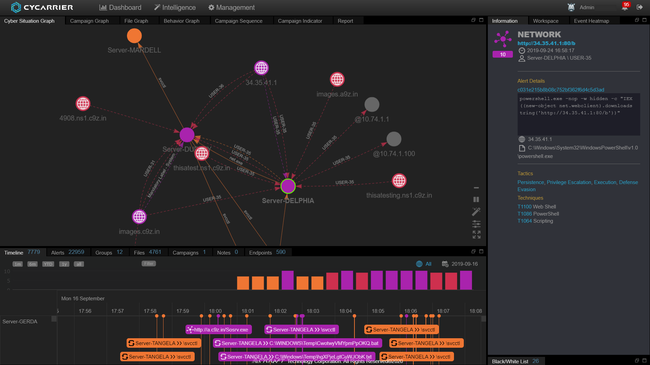This screenshot has height=365, width=650.
Task: Click the powershell command text box
Action: click(x=578, y=114)
